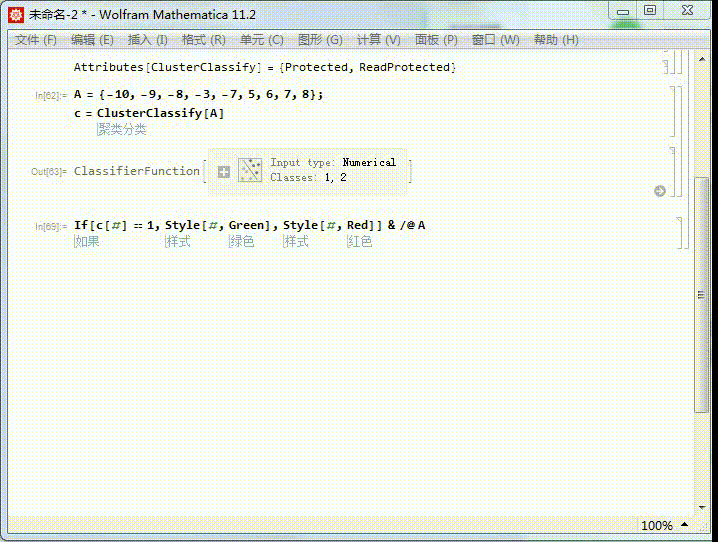Click the 红色 hint under Red

click(x=359, y=241)
